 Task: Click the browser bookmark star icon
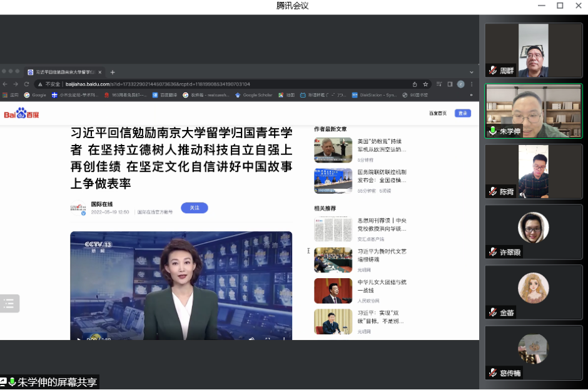click(x=425, y=84)
